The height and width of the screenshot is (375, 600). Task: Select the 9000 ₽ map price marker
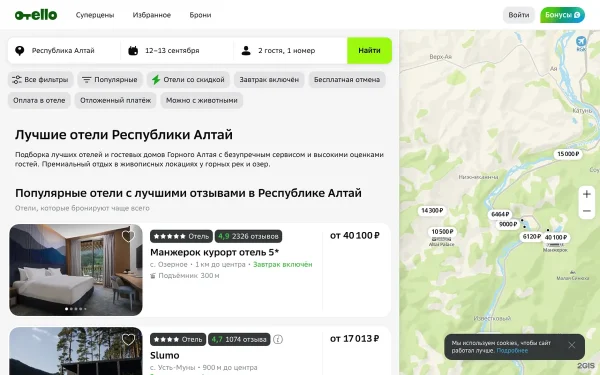click(508, 224)
